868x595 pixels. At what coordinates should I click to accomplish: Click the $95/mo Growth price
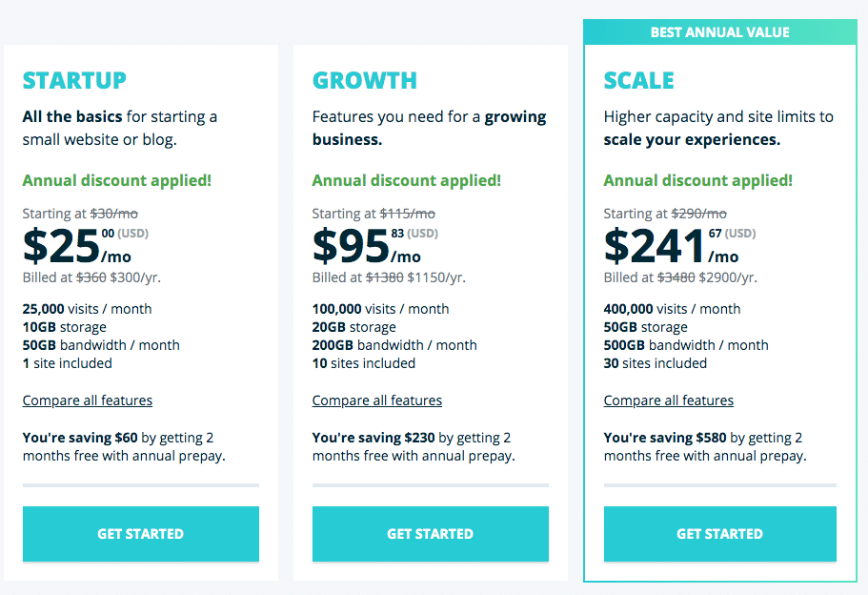pyautogui.click(x=366, y=248)
